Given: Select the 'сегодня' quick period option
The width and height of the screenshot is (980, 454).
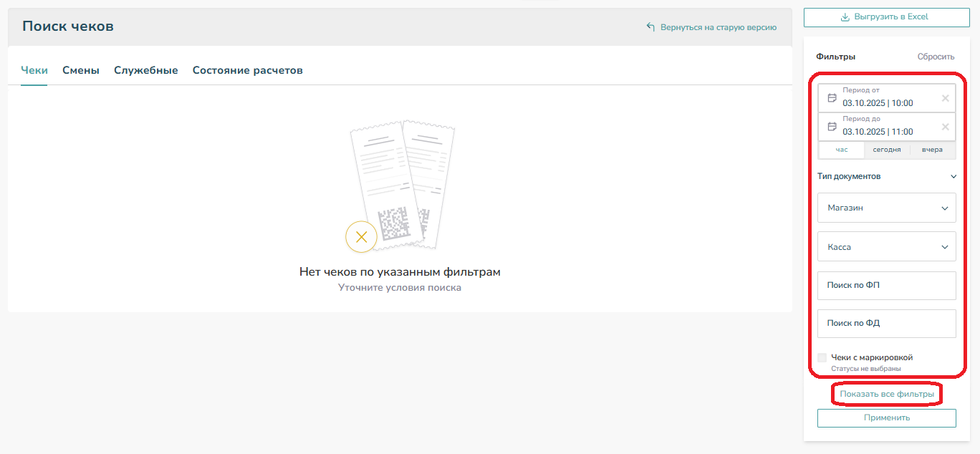Looking at the screenshot, I should pos(886,150).
